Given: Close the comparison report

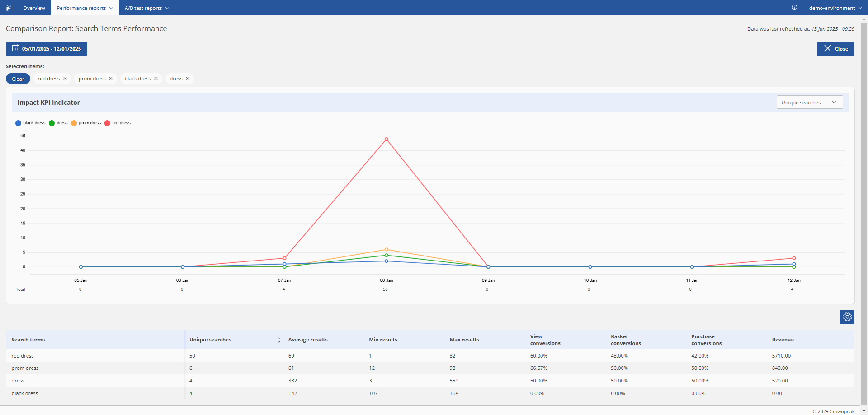Looking at the screenshot, I should [x=835, y=49].
